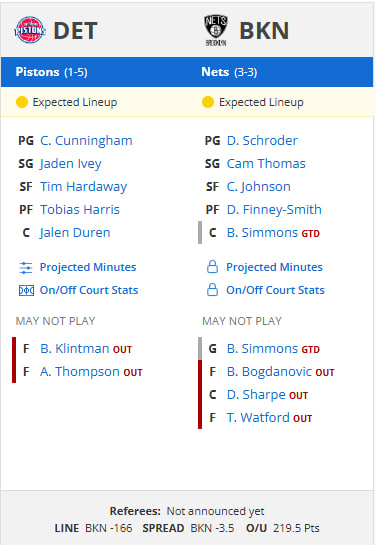This screenshot has width=379, height=545.
Task: Open Nets On/Off Court Stats link
Action: (275, 290)
